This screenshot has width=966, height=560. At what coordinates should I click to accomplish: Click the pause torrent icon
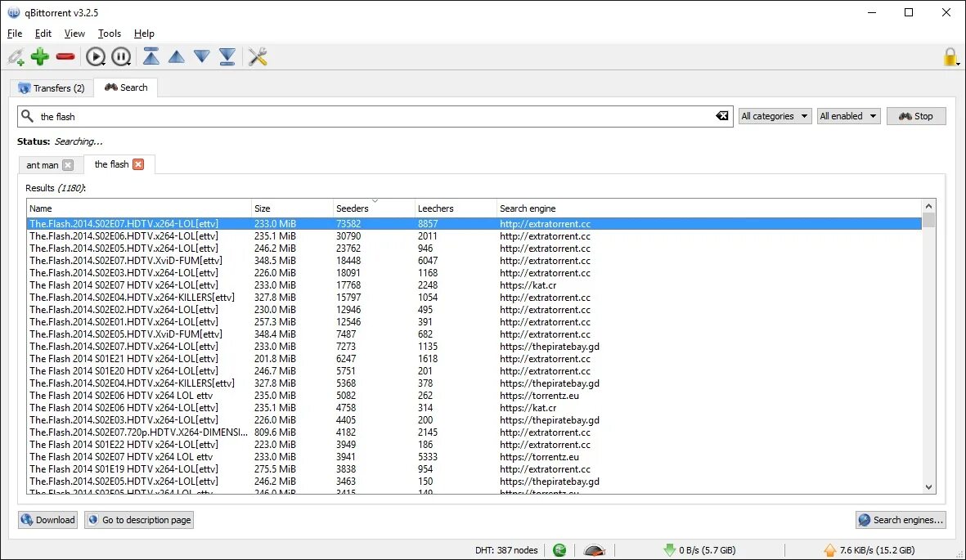[x=121, y=56]
